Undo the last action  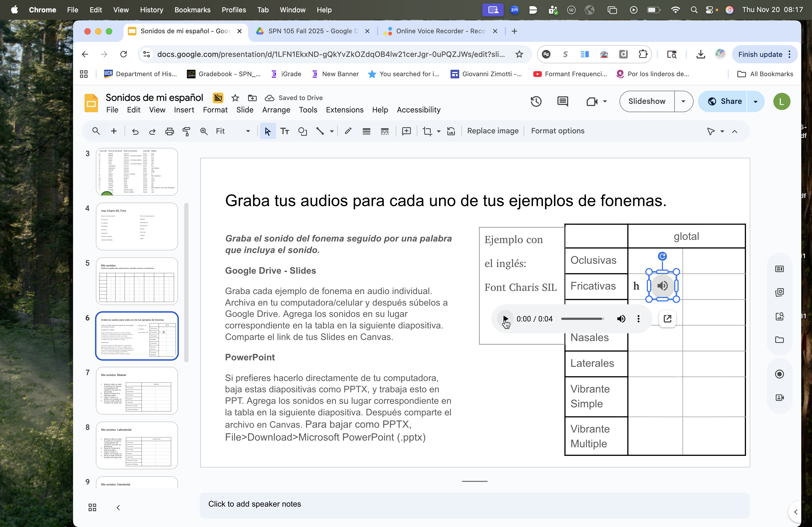[x=135, y=131]
